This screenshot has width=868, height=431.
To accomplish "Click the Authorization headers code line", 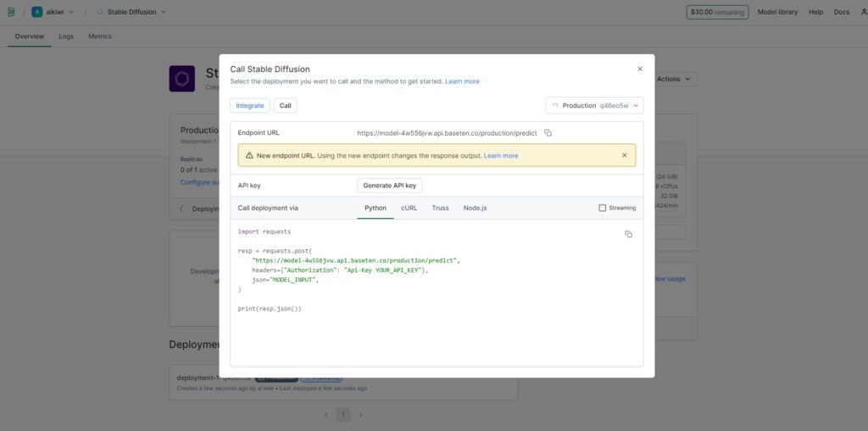I will point(341,270).
